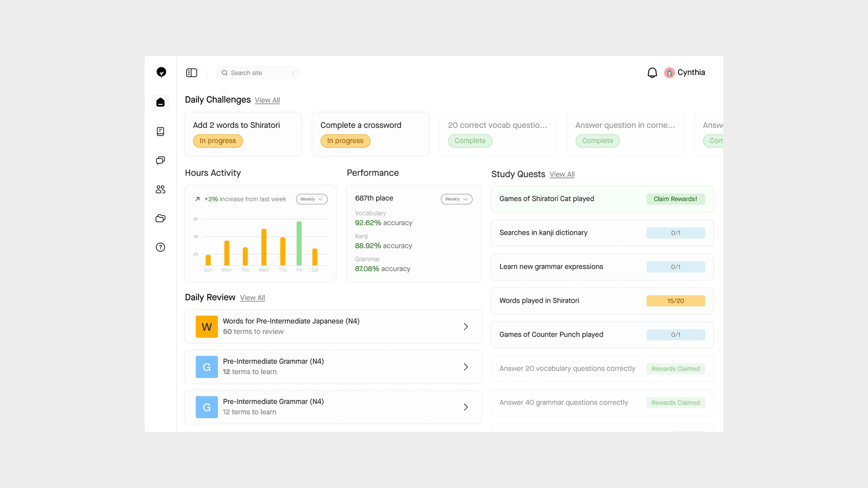Open the community people sidebar icon
The height and width of the screenshot is (488, 868).
click(x=160, y=189)
